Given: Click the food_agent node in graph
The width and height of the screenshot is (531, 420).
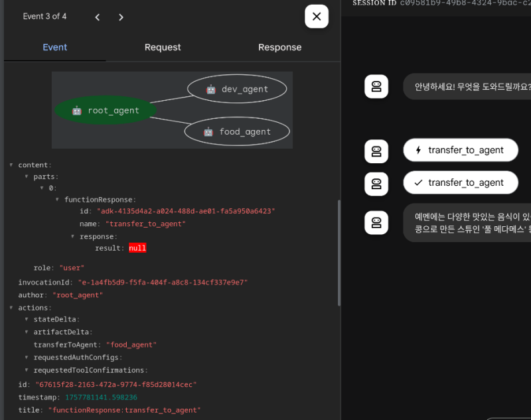Looking at the screenshot, I should pos(237,131).
